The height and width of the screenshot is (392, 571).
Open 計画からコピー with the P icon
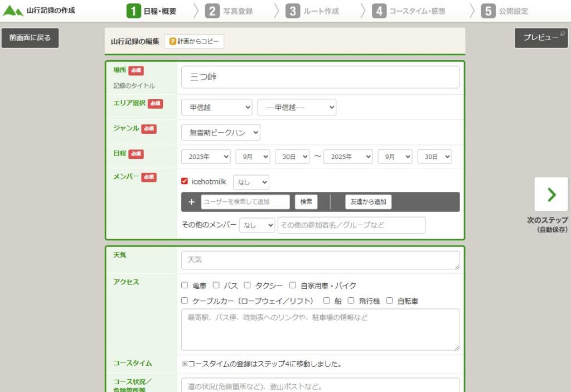[x=194, y=42]
